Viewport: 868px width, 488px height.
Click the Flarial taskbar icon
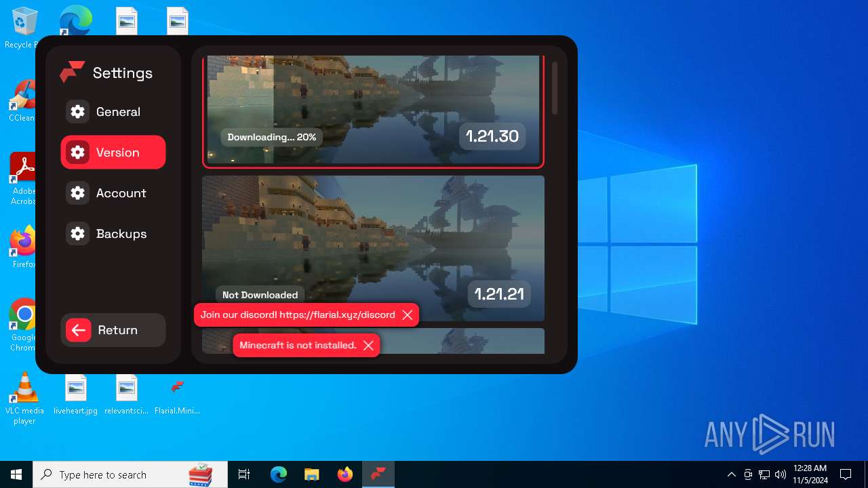point(378,474)
